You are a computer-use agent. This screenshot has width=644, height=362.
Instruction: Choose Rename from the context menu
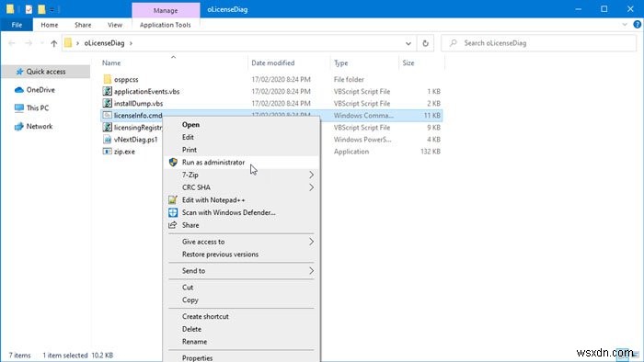point(195,342)
